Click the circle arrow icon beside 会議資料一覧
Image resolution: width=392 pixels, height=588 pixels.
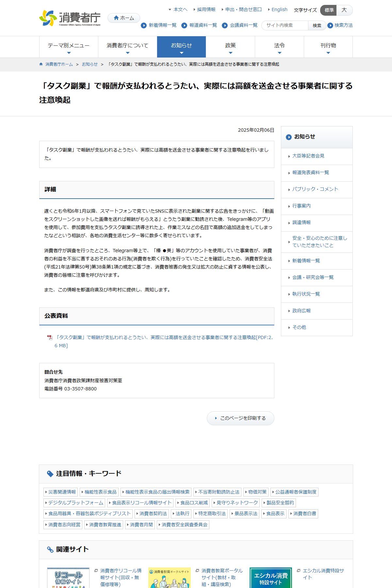pyautogui.click(x=225, y=25)
